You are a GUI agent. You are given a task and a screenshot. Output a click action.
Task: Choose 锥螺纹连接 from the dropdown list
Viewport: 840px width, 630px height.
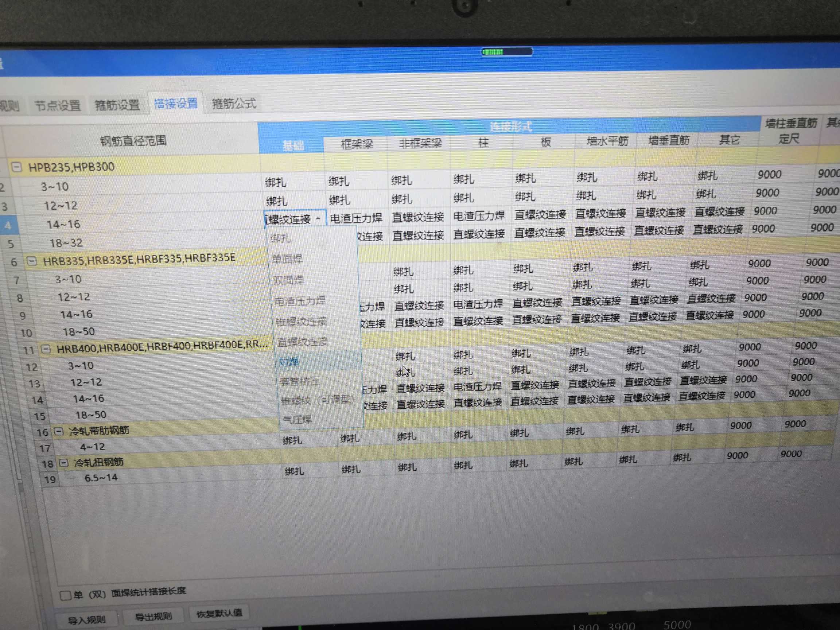pyautogui.click(x=302, y=321)
